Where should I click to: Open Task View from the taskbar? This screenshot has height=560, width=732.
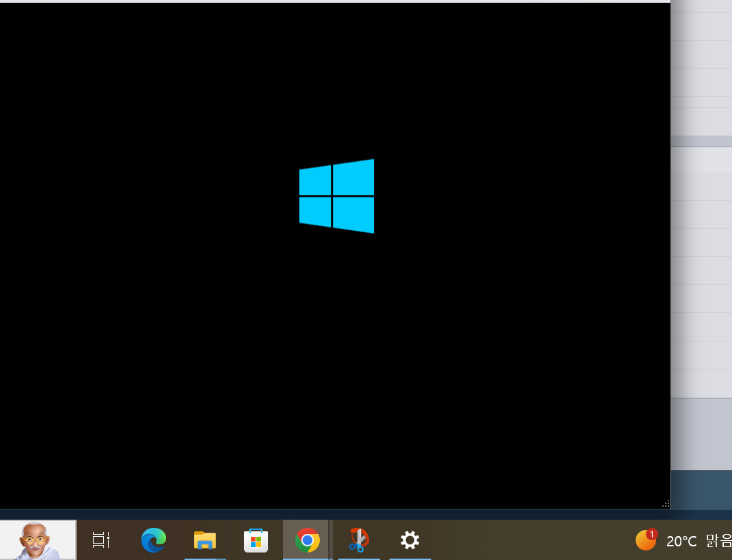101,540
